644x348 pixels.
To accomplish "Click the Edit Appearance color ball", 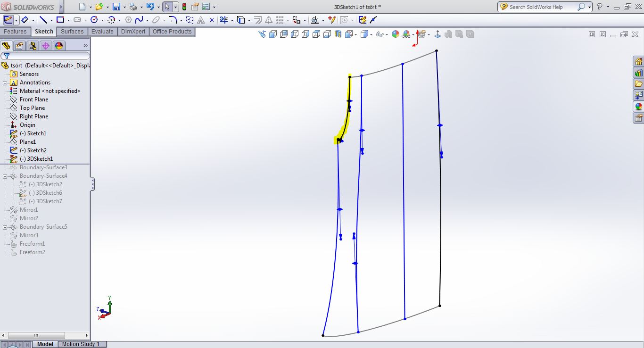I will click(396, 33).
